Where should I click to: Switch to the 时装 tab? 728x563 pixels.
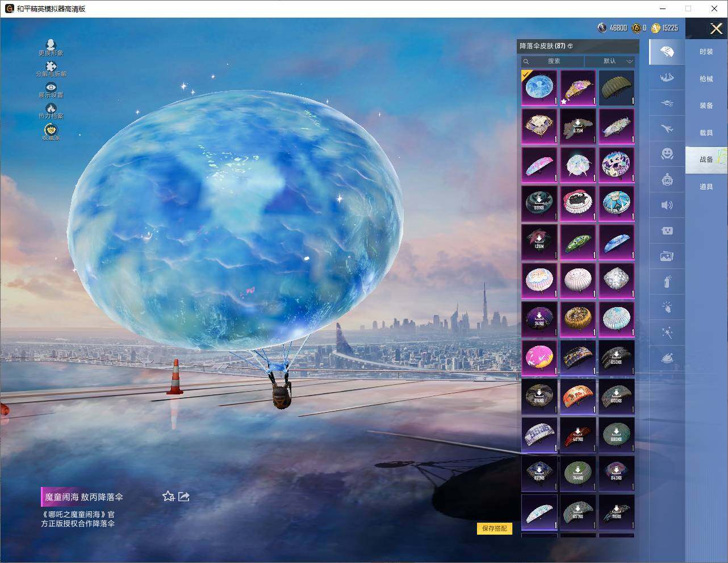(x=706, y=52)
